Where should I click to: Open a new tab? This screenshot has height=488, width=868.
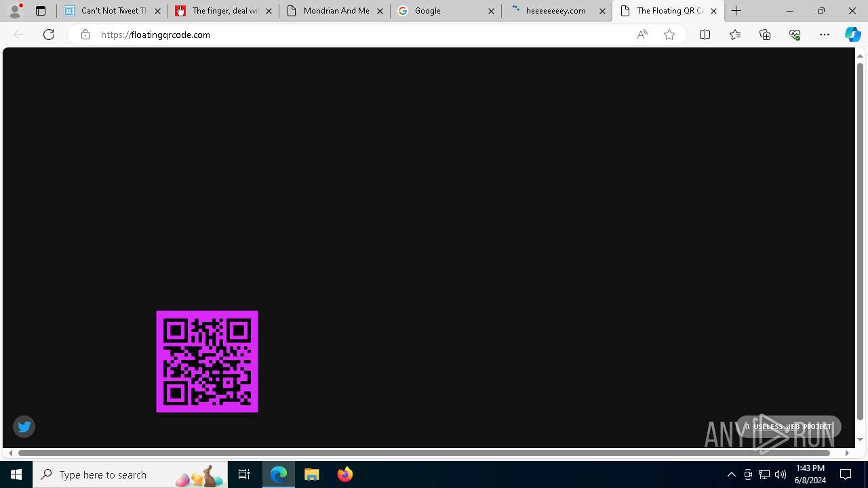736,11
